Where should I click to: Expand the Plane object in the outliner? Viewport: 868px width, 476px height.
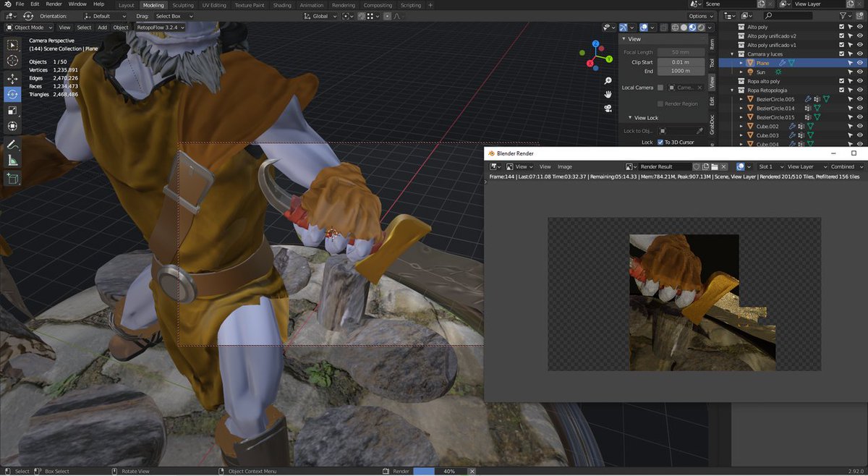pos(741,64)
